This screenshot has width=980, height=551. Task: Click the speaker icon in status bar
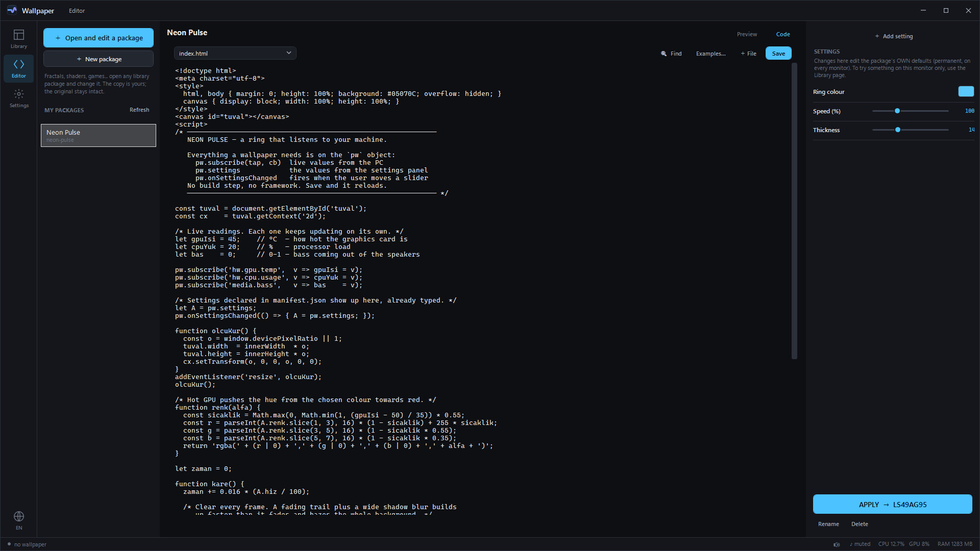click(x=837, y=544)
